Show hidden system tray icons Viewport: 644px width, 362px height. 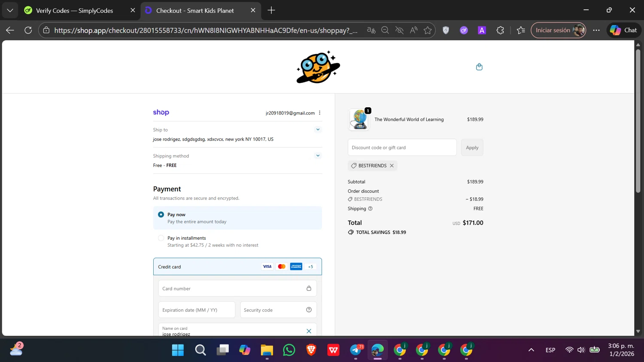point(531,350)
